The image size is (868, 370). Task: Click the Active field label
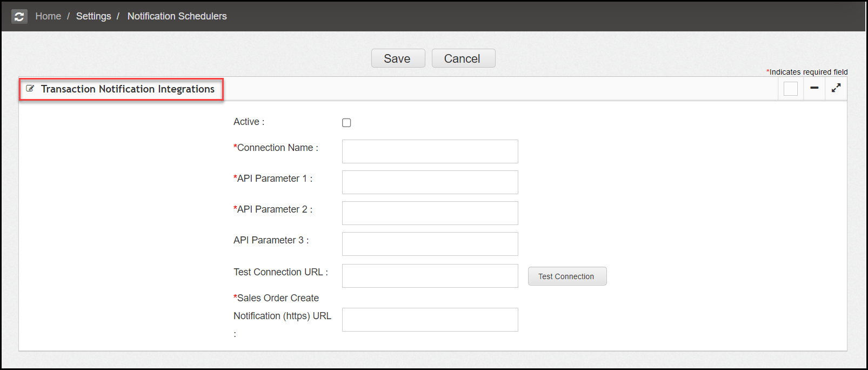coord(249,122)
